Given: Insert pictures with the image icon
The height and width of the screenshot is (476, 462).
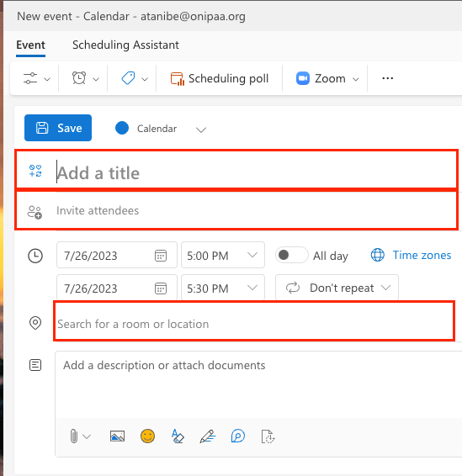Looking at the screenshot, I should pos(117,436).
